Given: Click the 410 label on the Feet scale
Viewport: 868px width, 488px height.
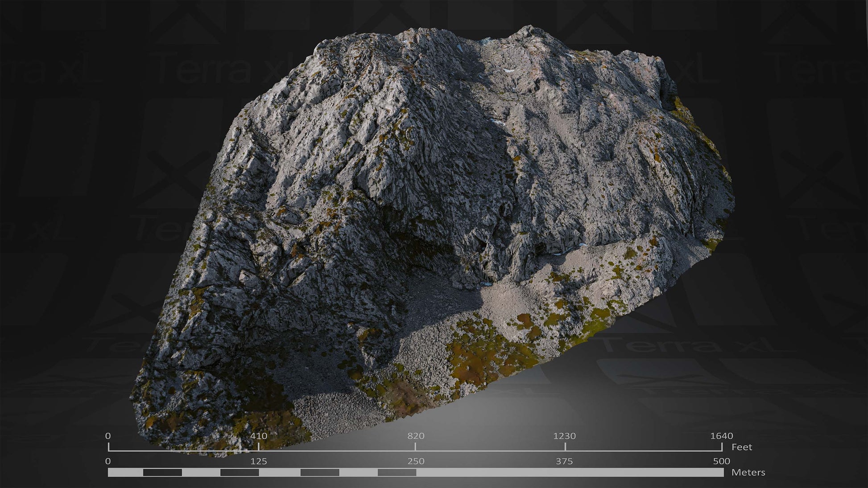Looking at the screenshot, I should 259,436.
